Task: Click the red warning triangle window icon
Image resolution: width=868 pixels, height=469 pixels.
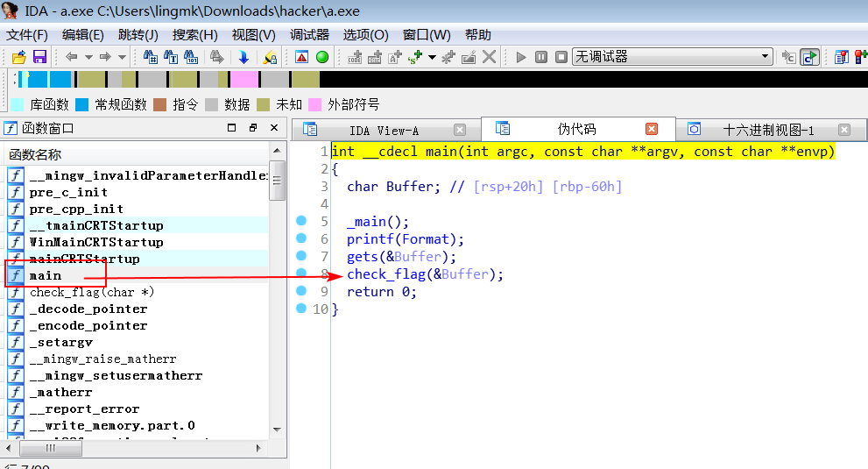Action: (301, 57)
